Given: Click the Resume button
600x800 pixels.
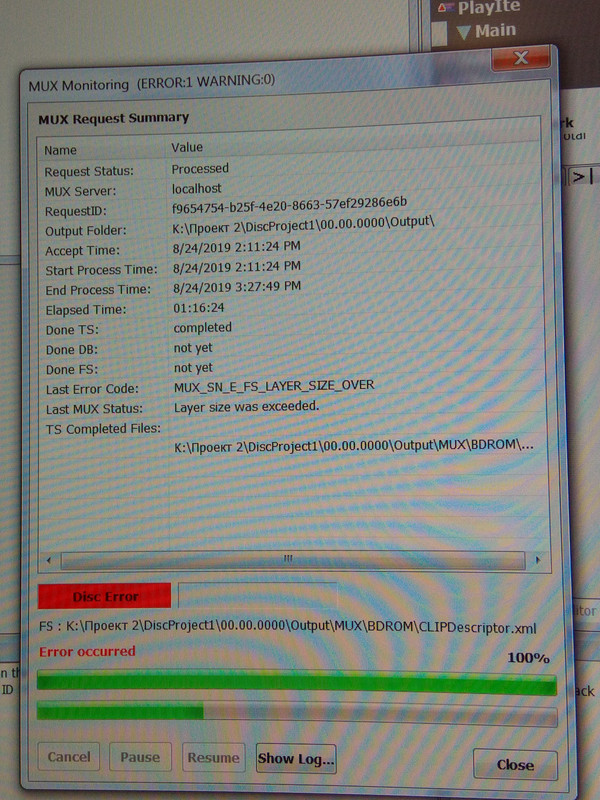Looking at the screenshot, I should pos(213,758).
